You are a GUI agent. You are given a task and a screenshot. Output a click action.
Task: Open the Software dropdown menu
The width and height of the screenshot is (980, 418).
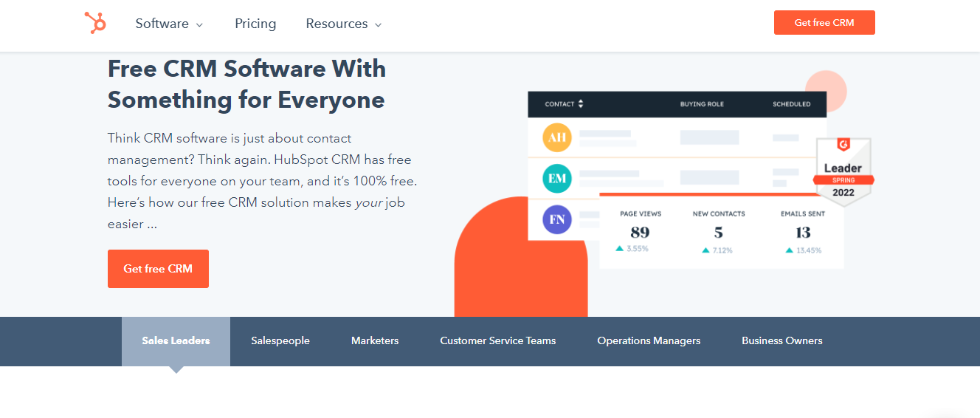169,24
